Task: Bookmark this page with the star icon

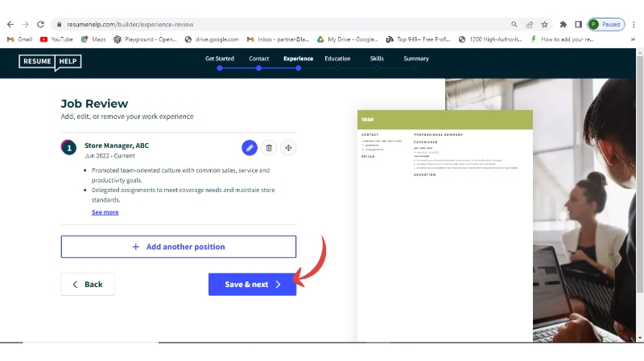Action: 544,24
